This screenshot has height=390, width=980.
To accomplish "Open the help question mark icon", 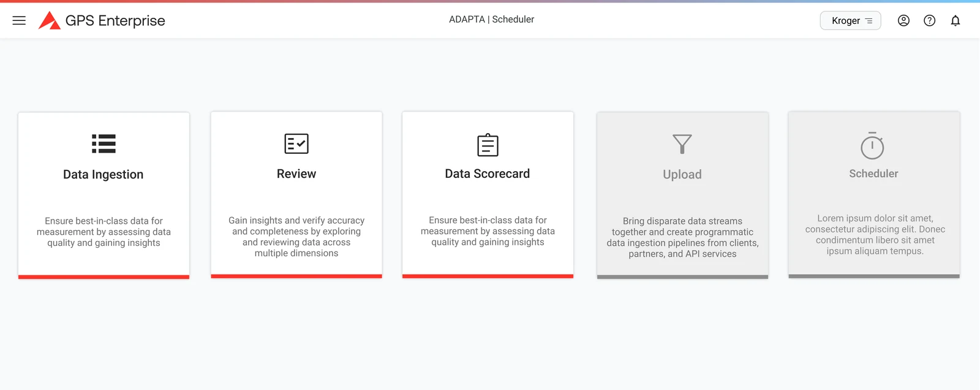I will tap(929, 20).
